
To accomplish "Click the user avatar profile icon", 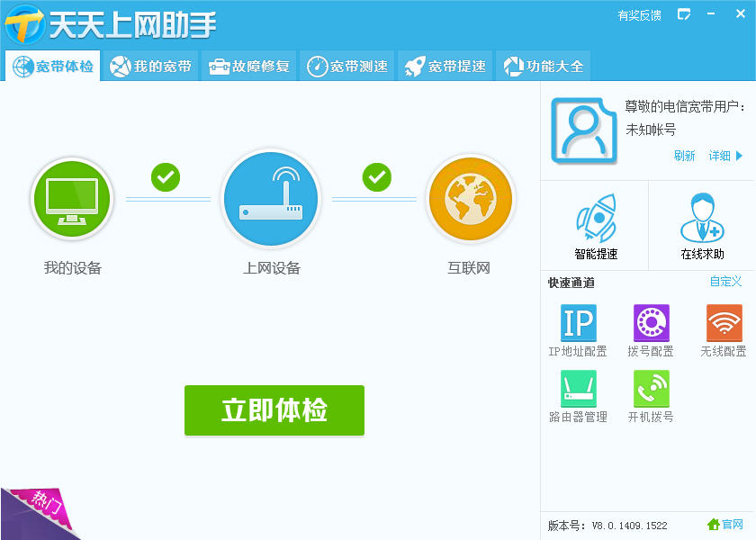I will coord(583,132).
